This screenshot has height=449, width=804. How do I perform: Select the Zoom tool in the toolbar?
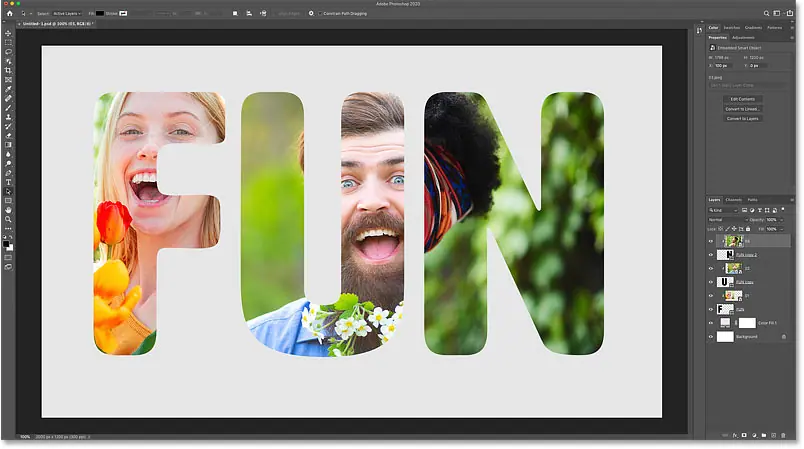click(8, 220)
